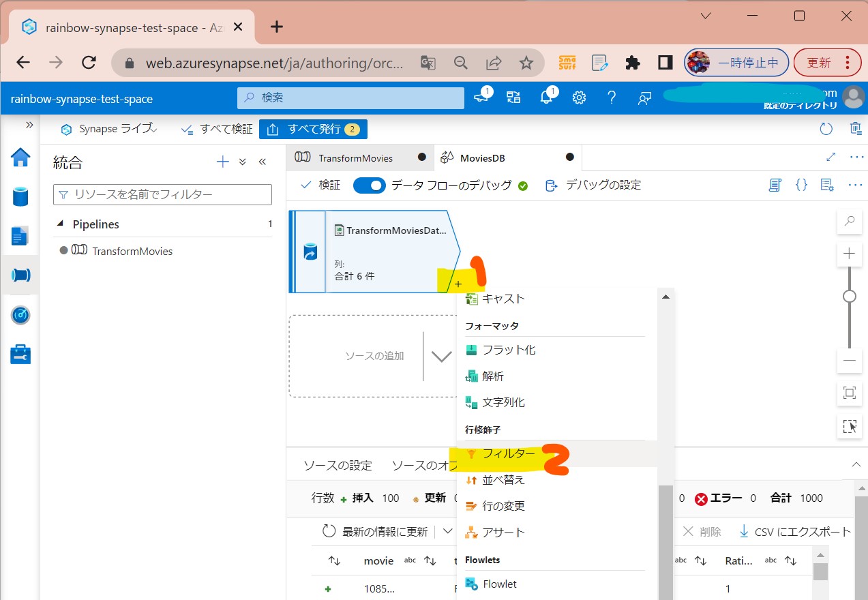Image resolution: width=868 pixels, height=600 pixels.
Task: Click the canvas zoom slider handle
Action: tap(850, 297)
